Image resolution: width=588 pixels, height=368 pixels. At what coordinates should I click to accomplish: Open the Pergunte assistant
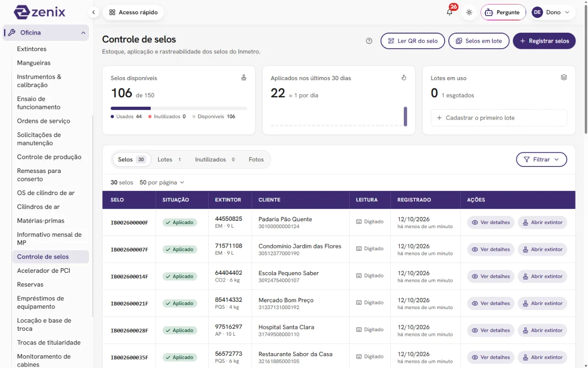(503, 12)
